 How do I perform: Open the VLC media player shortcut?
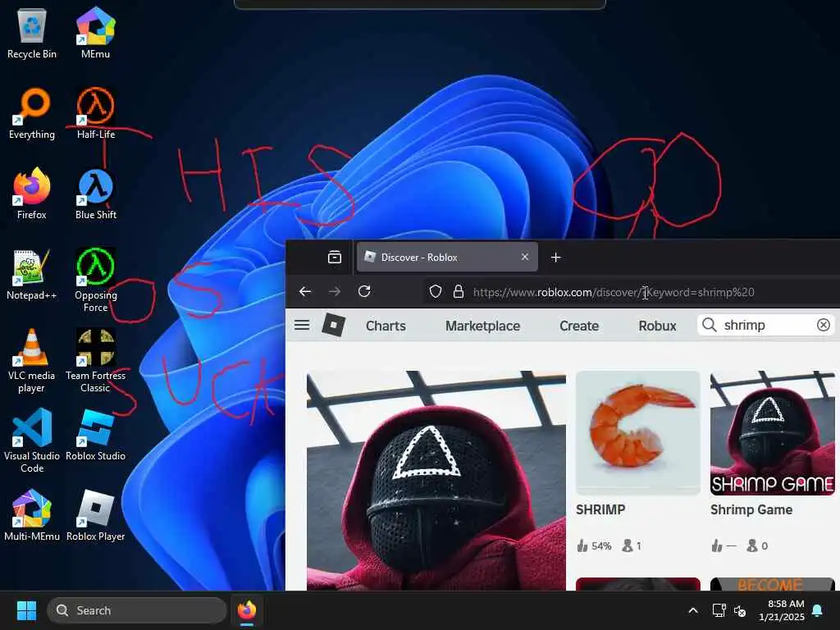pos(32,360)
